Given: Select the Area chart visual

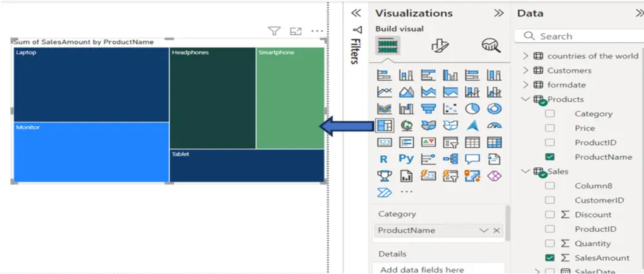Looking at the screenshot, I should 406,92.
